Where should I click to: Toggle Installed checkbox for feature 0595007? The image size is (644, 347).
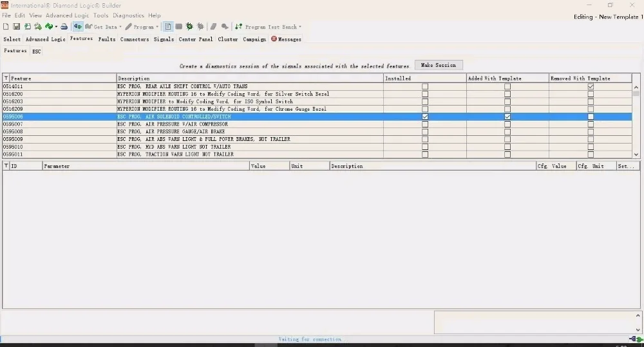(425, 124)
